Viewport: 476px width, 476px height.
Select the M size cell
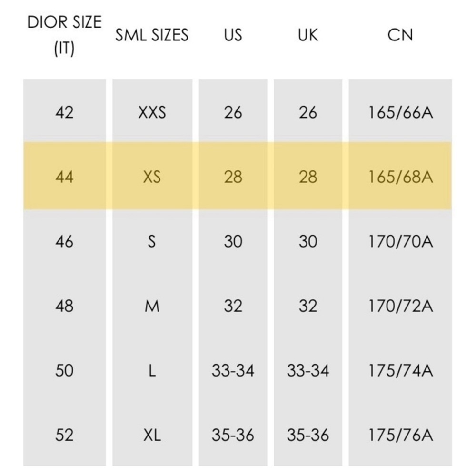pyautogui.click(x=152, y=306)
